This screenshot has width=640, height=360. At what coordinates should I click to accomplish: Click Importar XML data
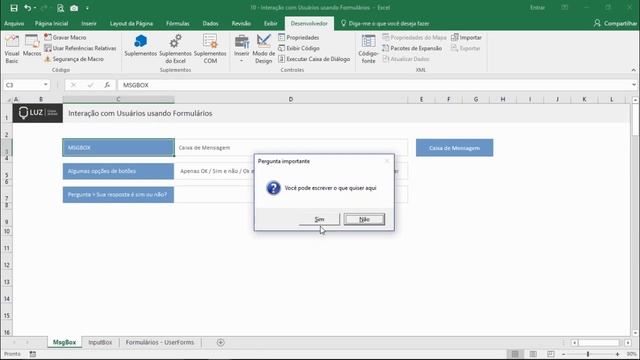467,37
